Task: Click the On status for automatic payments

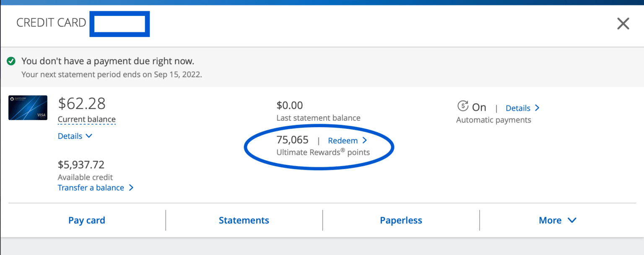Action: pyautogui.click(x=479, y=107)
